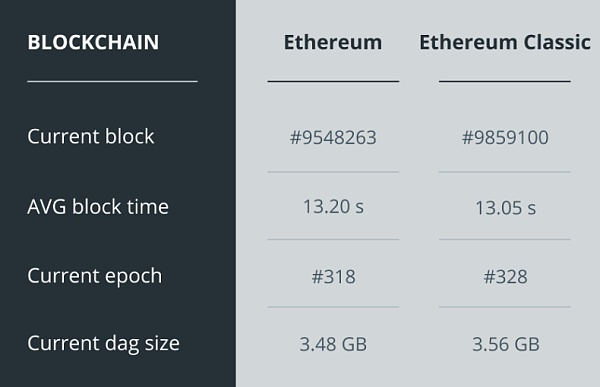Click the Current epoch row label
Image resolution: width=600 pixels, height=387 pixels.
(95, 276)
